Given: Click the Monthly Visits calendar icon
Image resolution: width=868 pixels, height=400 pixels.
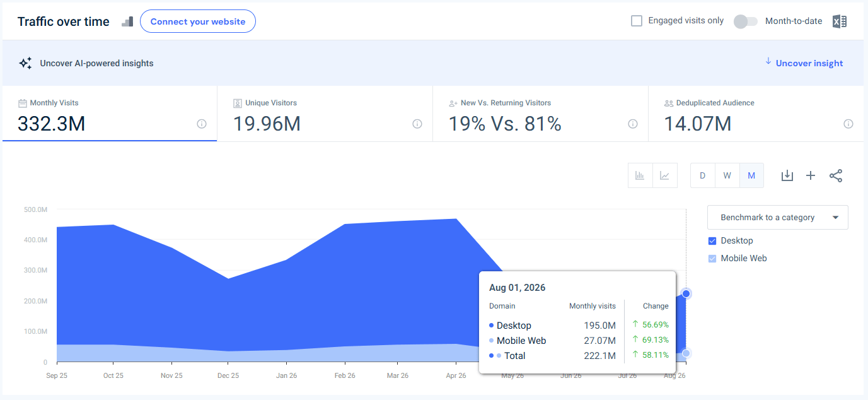Looking at the screenshot, I should click(23, 103).
